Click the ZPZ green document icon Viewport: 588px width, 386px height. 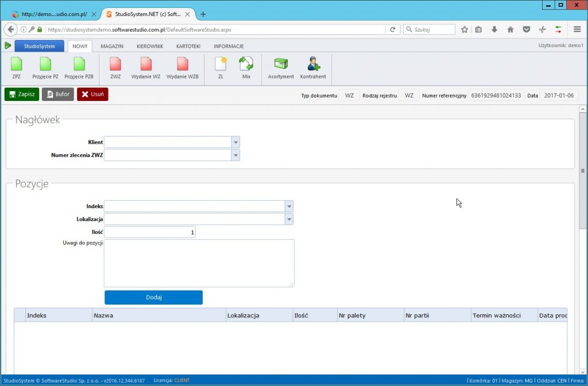coord(16,64)
